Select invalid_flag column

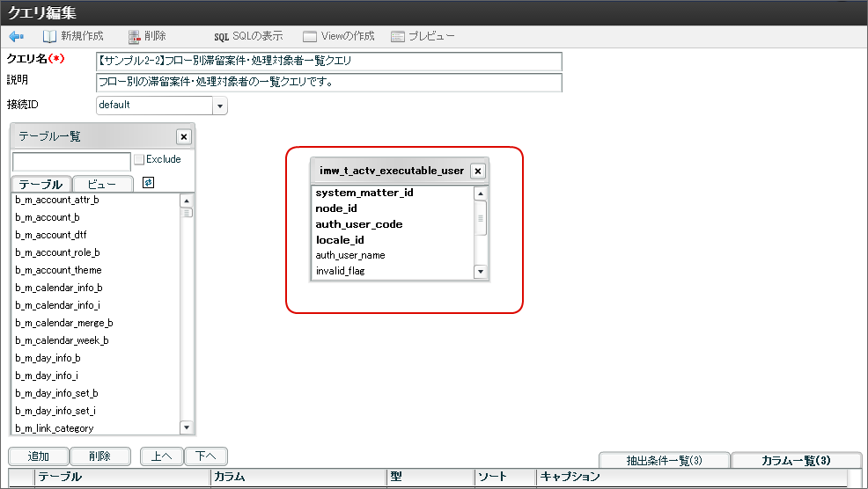tap(341, 271)
